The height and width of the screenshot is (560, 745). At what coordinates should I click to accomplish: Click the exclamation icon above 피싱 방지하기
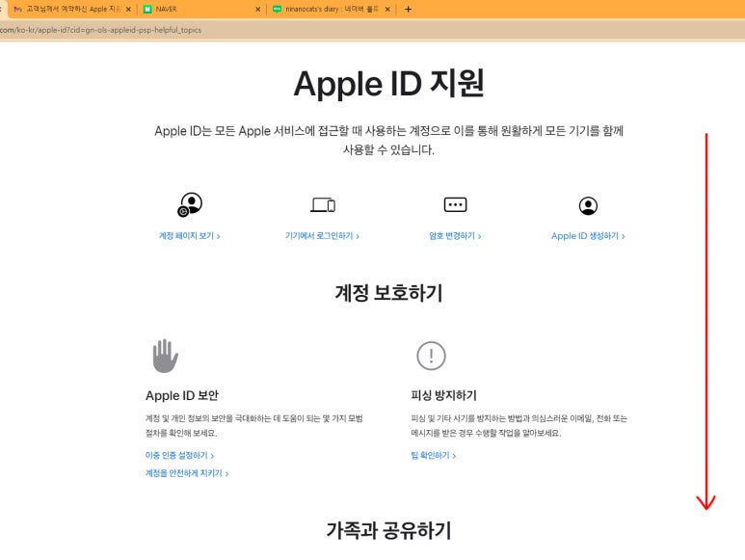[x=431, y=356]
